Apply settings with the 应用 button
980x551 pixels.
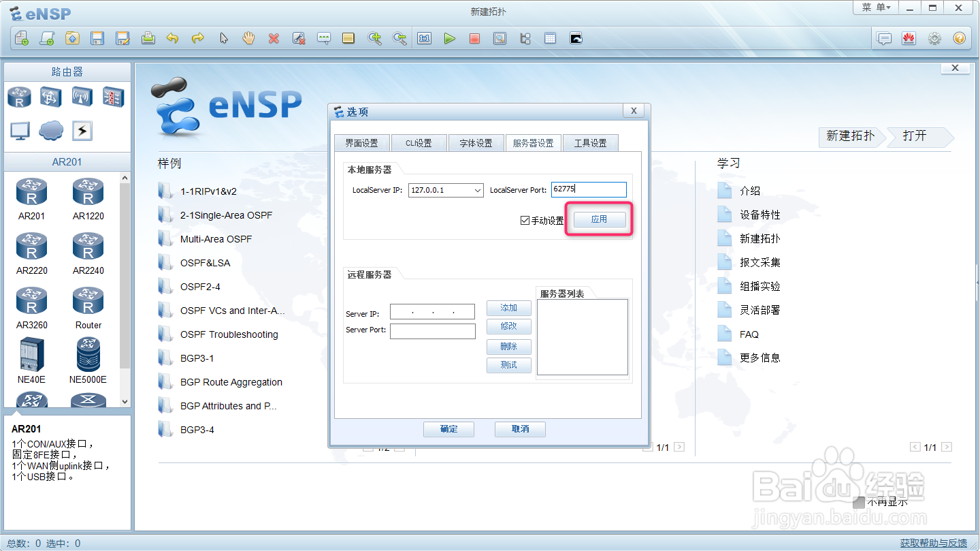[600, 219]
